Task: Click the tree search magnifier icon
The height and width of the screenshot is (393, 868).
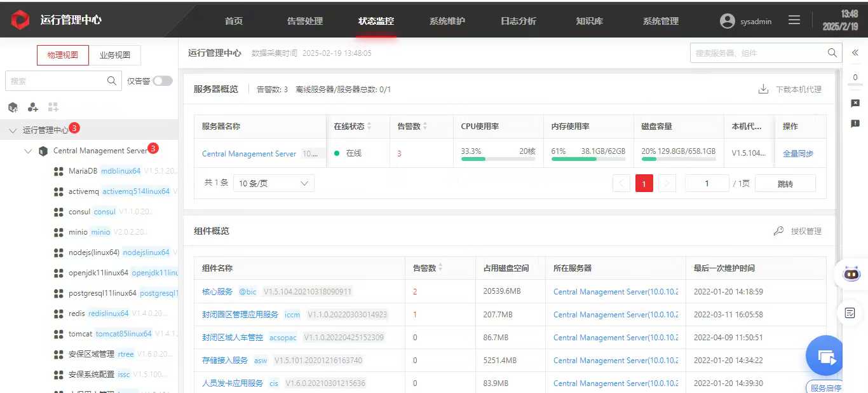Action: coord(112,81)
